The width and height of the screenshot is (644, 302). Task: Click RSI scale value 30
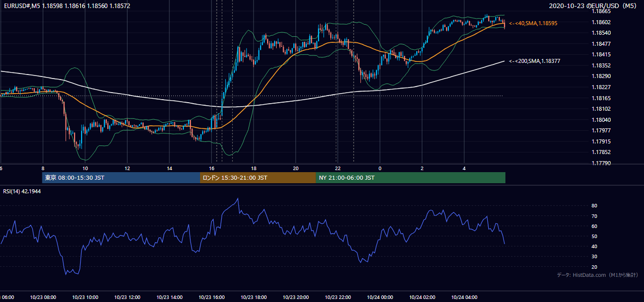tap(594, 257)
